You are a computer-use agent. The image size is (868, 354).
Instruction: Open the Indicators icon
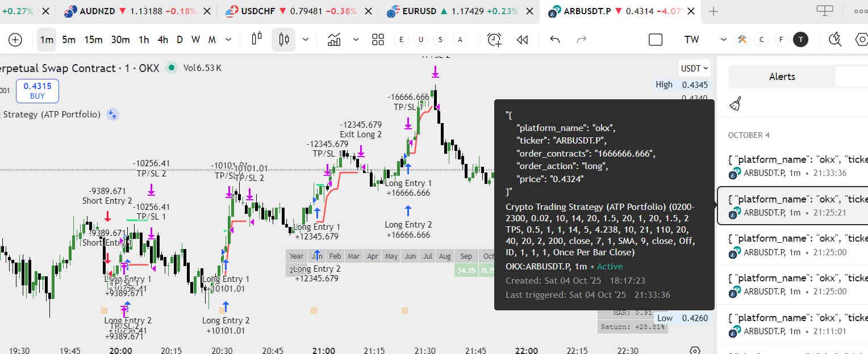click(334, 40)
